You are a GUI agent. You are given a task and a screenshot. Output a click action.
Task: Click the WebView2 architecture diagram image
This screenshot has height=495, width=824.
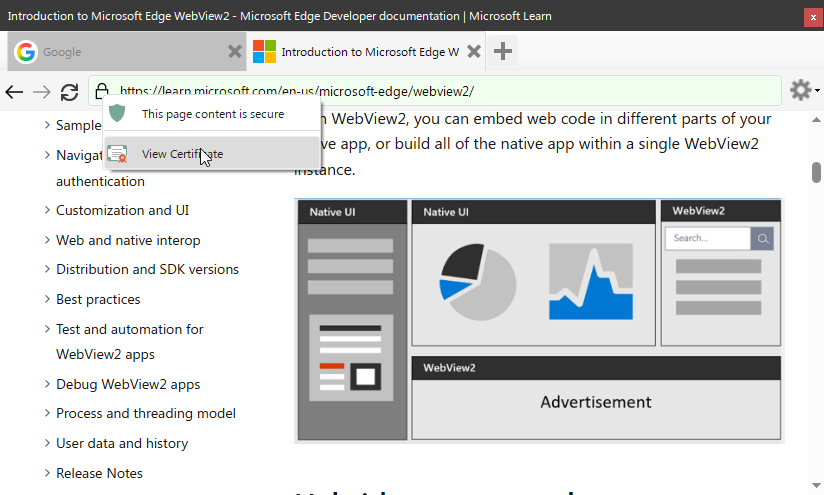539,320
